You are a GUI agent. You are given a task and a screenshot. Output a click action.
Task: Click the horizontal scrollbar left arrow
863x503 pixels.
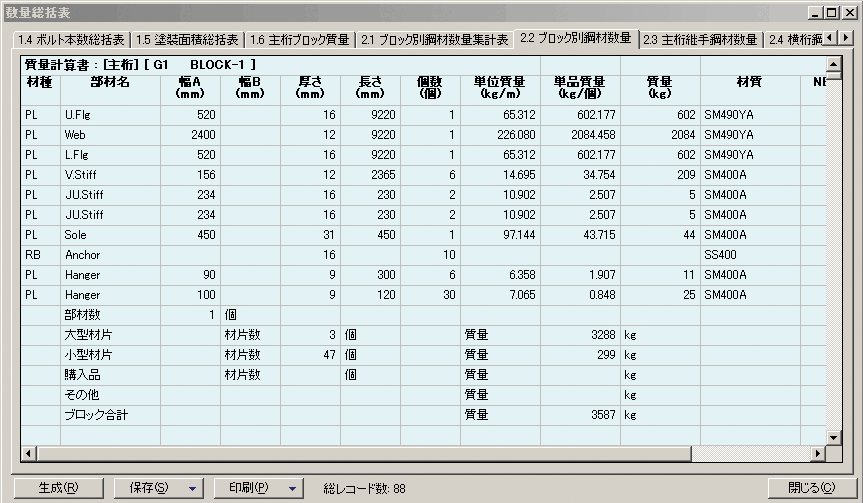click(x=29, y=453)
